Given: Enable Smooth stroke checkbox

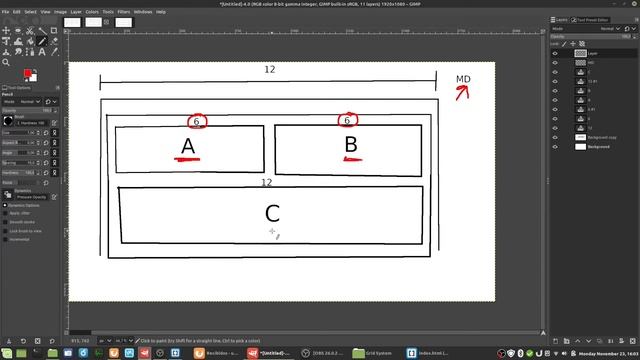Looking at the screenshot, I should (5, 222).
